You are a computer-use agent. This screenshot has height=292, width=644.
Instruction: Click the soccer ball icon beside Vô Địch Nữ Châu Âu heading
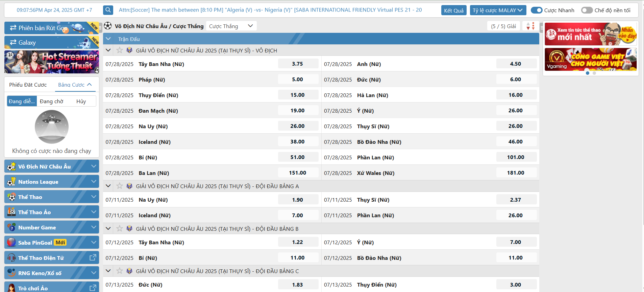point(108,26)
